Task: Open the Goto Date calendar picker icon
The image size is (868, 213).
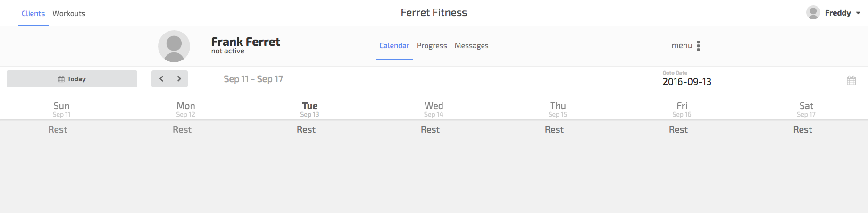Action: 851,80
